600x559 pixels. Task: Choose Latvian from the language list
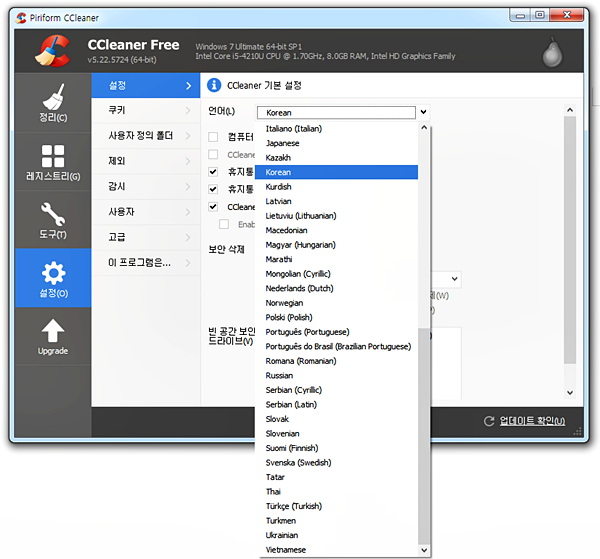336,201
